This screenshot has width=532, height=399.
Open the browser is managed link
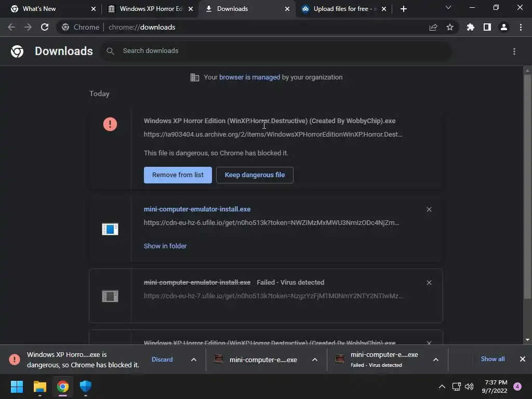pyautogui.click(x=250, y=77)
